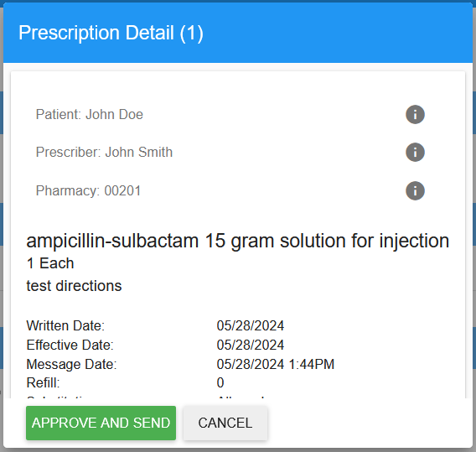The width and height of the screenshot is (476, 452).
Task: Click the test directions text
Action: [74, 286]
